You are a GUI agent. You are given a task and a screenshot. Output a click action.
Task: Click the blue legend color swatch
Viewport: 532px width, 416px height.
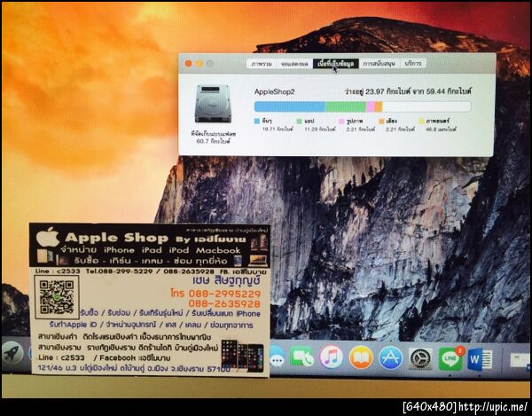(257, 121)
